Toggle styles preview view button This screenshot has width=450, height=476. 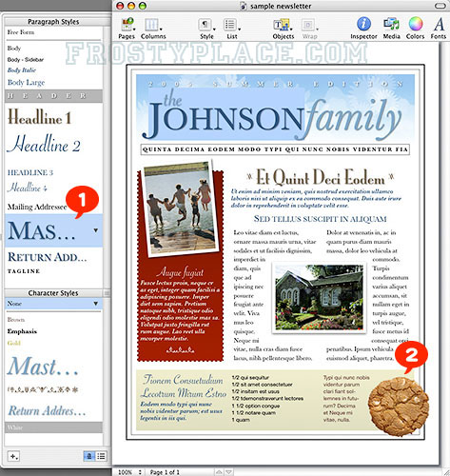click(x=89, y=456)
